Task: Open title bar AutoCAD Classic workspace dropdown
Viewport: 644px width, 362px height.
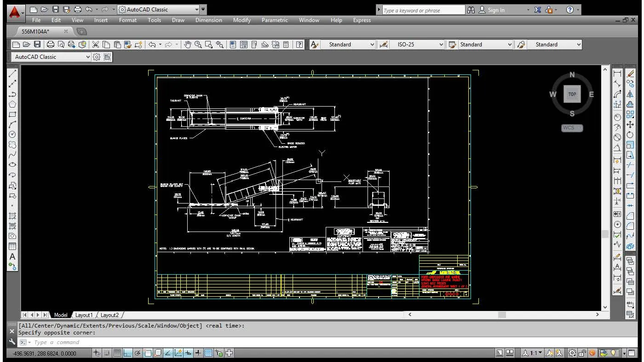Action: click(x=158, y=9)
